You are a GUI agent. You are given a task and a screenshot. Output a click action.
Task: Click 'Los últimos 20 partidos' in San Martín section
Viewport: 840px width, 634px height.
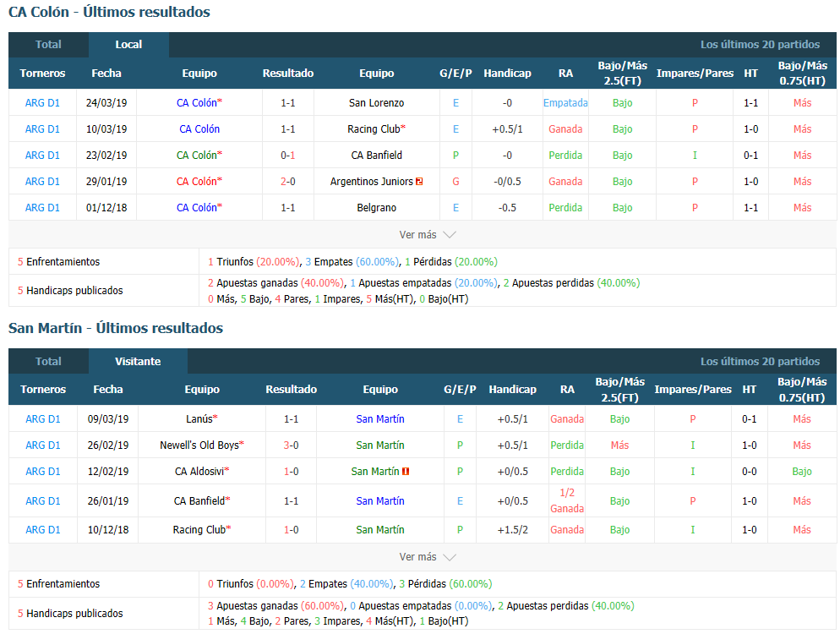tap(760, 361)
